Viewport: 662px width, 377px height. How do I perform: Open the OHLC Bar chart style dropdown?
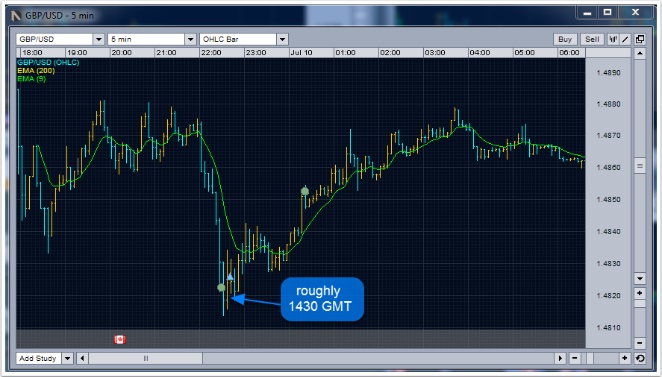(282, 39)
